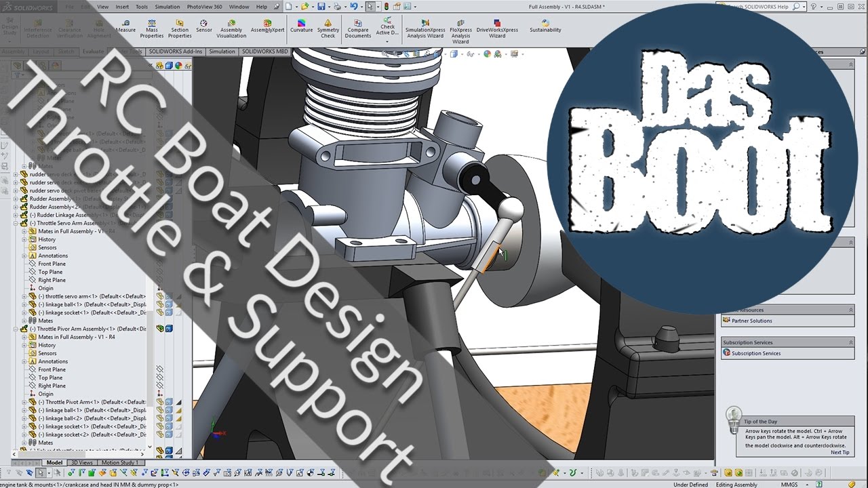Toggle visibility of Throttle Pivot Arm<1>
The image size is (868, 488).
point(160,402)
